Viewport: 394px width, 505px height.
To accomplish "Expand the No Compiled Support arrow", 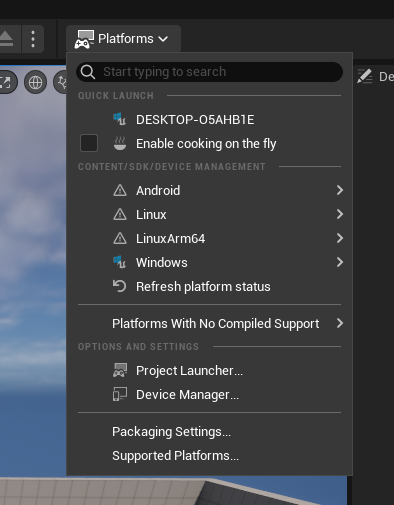I will (340, 323).
